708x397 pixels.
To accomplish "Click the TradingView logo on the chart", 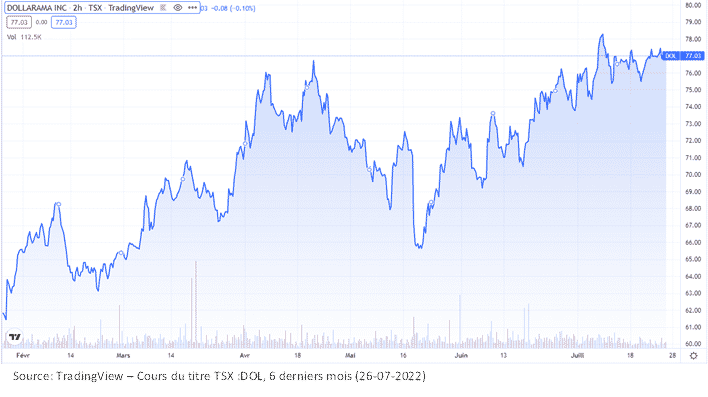I will (14, 337).
